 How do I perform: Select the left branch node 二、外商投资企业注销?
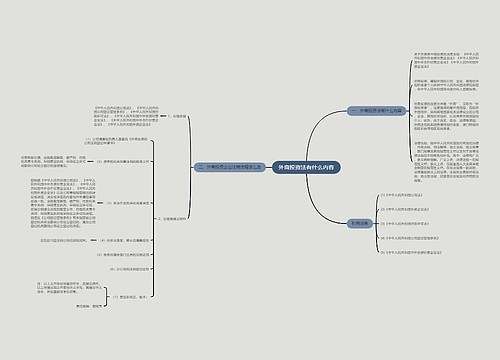click(230, 167)
